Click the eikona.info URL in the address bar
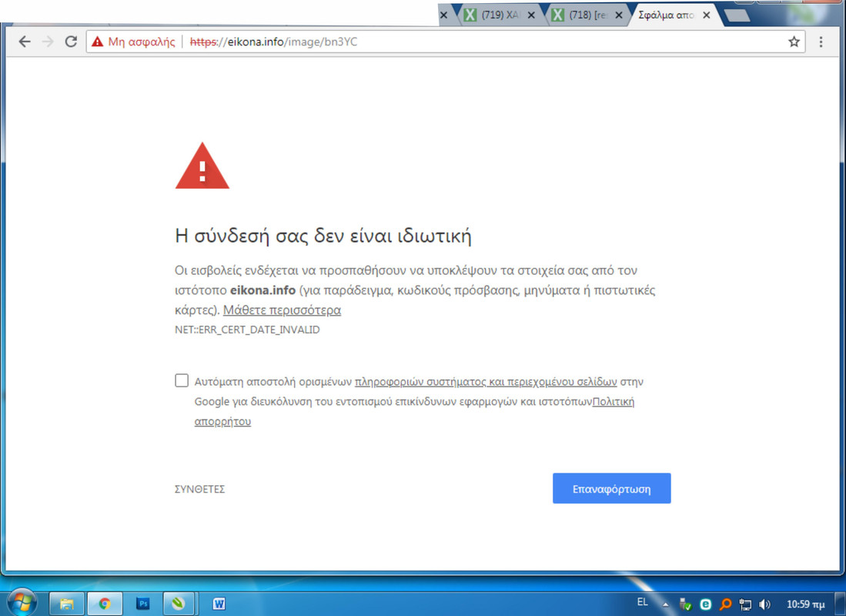 [x=273, y=42]
